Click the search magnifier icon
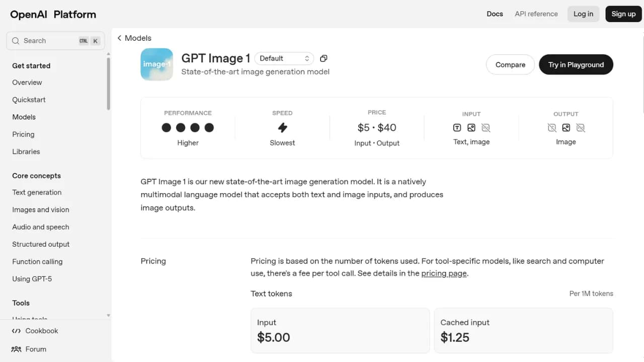The height and width of the screenshot is (362, 644). tap(16, 41)
